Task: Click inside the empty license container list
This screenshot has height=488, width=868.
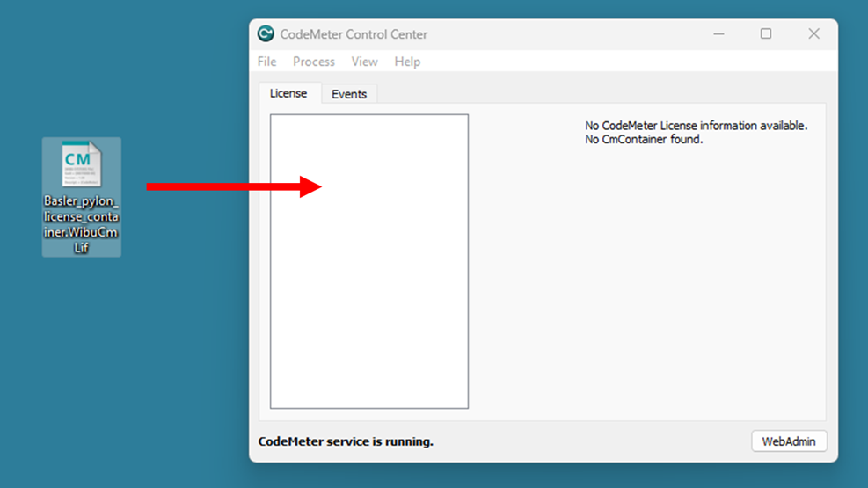Action: click(x=369, y=261)
